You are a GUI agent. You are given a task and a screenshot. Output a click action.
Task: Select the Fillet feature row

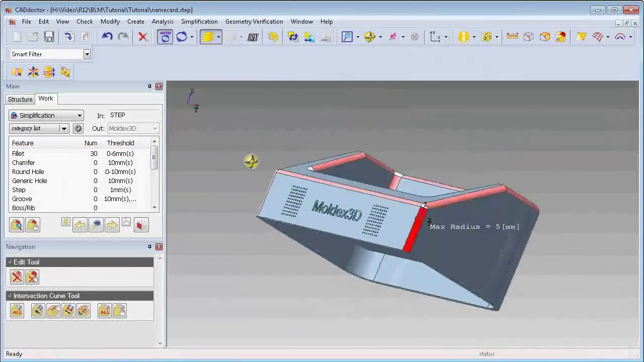point(79,153)
